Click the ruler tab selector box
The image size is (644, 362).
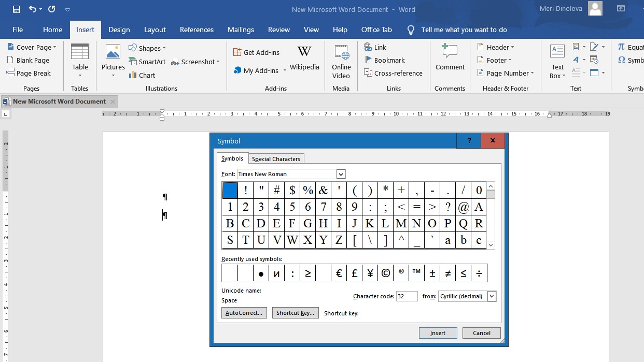tap(6, 114)
